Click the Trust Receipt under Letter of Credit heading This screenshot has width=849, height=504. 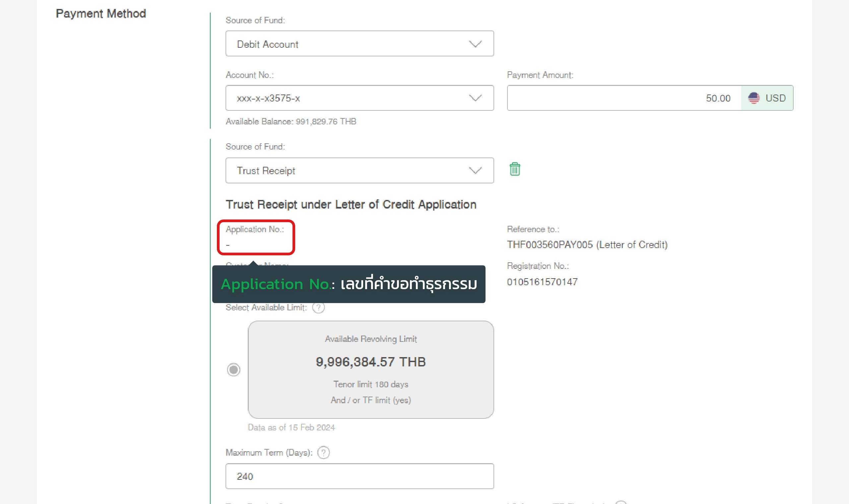(351, 205)
